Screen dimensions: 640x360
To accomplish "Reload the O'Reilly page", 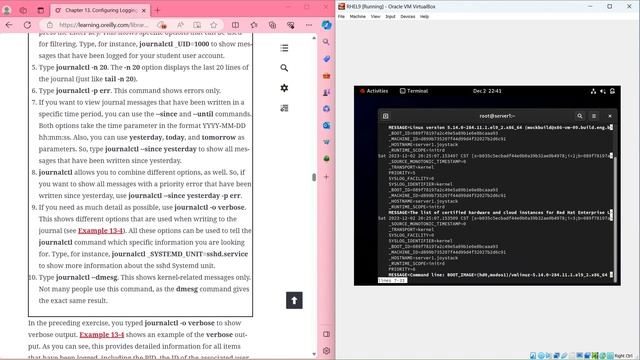I will point(27,25).
